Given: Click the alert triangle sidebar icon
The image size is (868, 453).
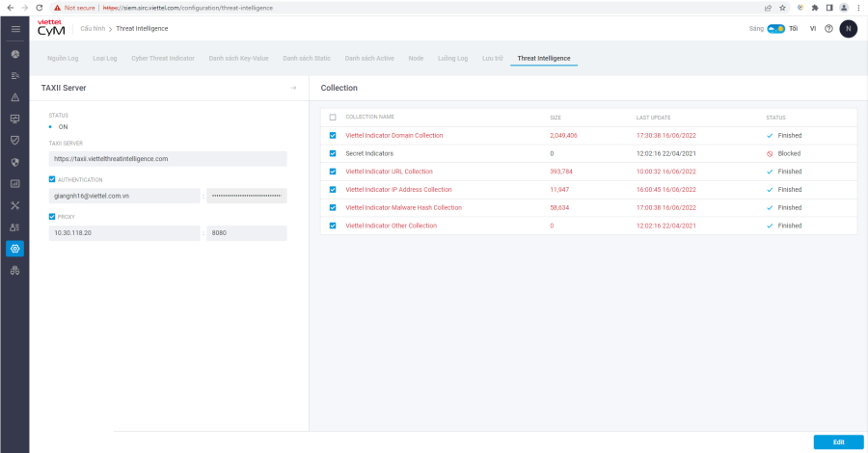Looking at the screenshot, I should [14, 97].
